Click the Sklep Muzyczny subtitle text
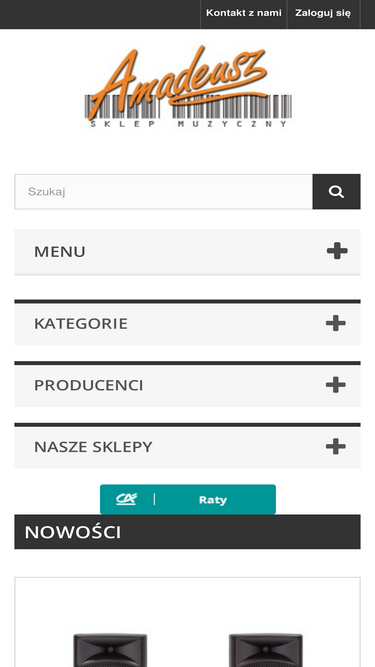The image size is (375, 667). [188, 124]
